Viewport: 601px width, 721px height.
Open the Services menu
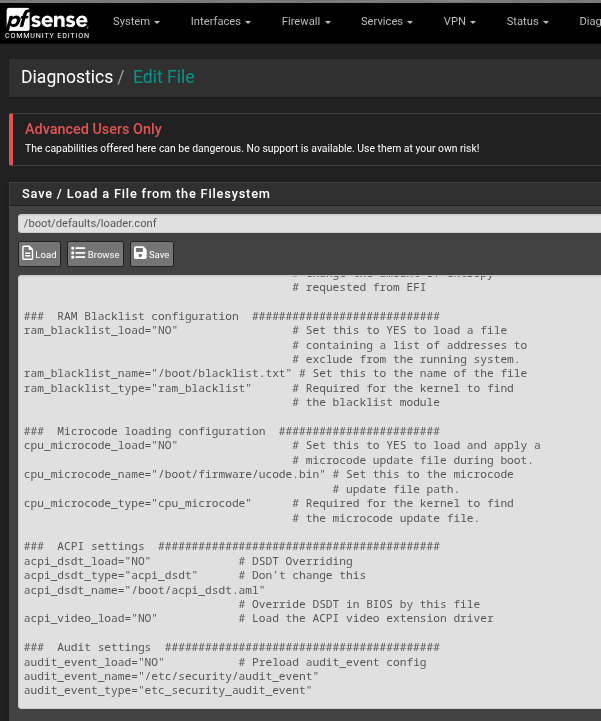coord(387,21)
